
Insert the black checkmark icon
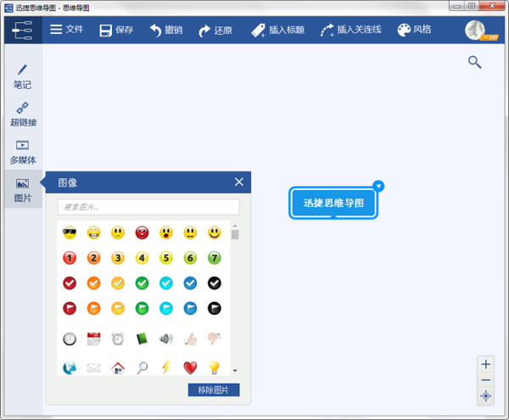(215, 283)
